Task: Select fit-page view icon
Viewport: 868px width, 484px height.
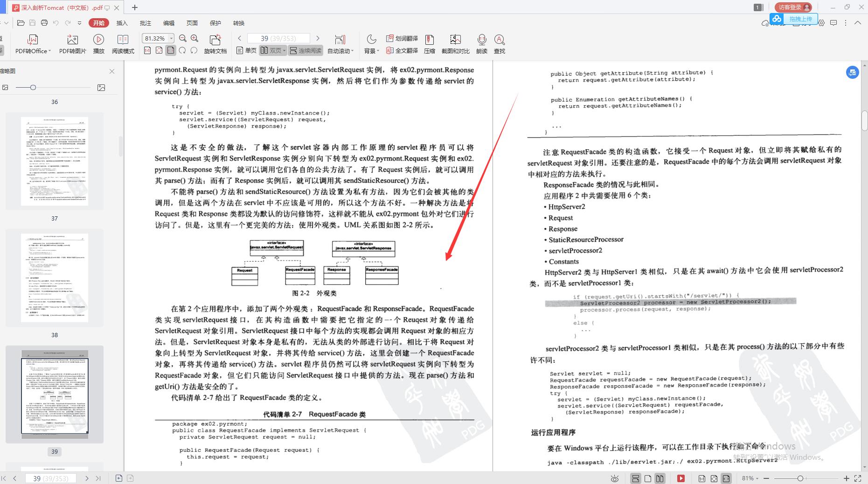Action: 159,50
